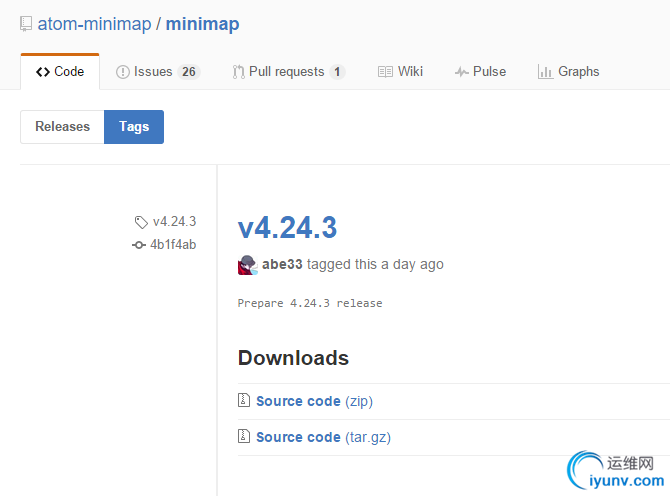
Task: Open the v4.24.3 release title
Action: 287,227
